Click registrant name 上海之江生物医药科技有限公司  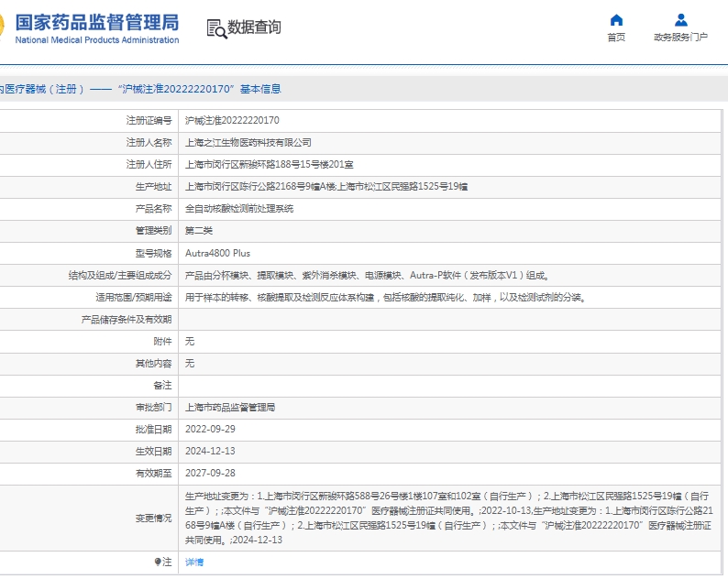[248, 143]
